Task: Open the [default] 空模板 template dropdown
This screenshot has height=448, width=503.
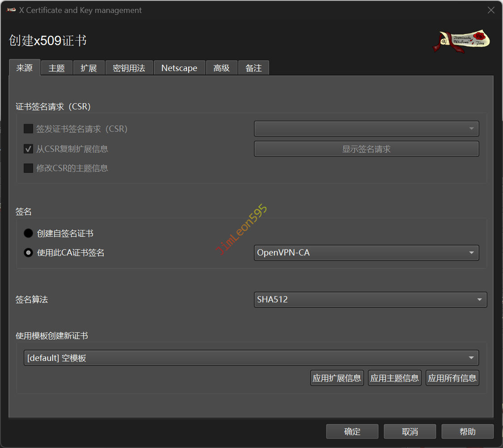Action: 251,358
